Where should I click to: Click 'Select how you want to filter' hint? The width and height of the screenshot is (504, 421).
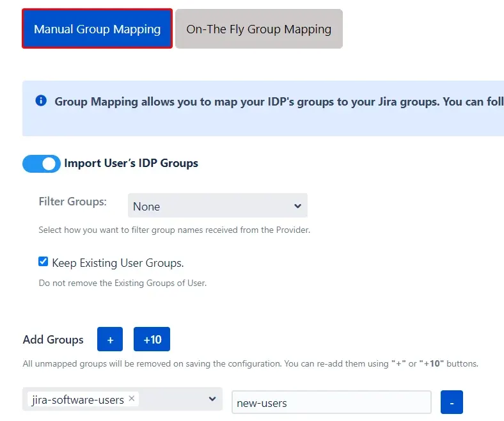pyautogui.click(x=175, y=230)
